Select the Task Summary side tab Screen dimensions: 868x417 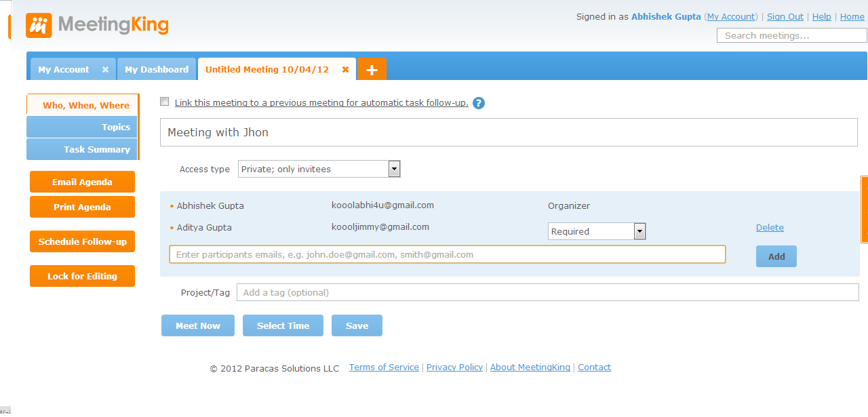(x=82, y=149)
